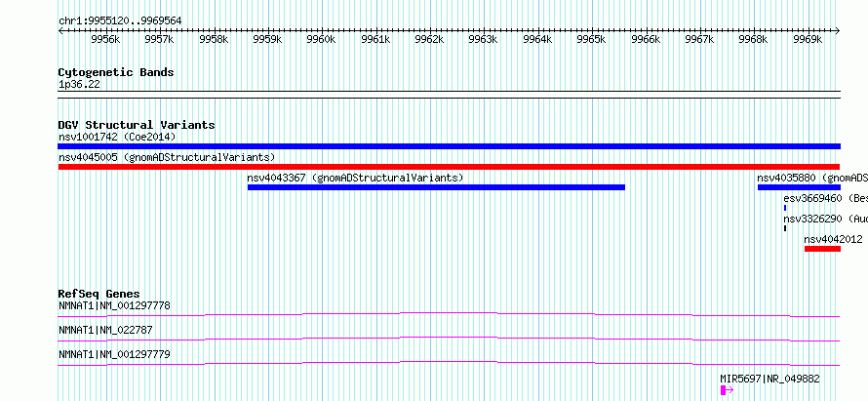868x401 pixels.
Task: Open the NMNAT1|NM_001297779 transcript label
Action: point(114,354)
